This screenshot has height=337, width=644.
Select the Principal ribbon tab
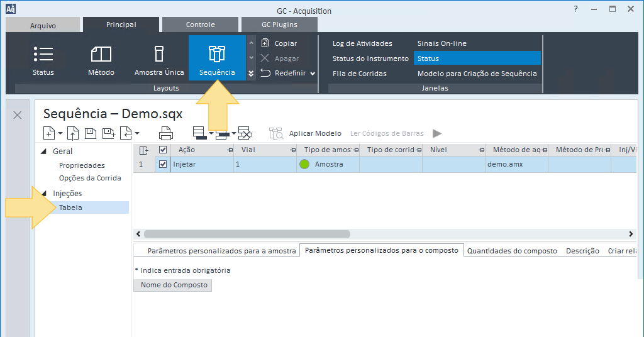121,25
